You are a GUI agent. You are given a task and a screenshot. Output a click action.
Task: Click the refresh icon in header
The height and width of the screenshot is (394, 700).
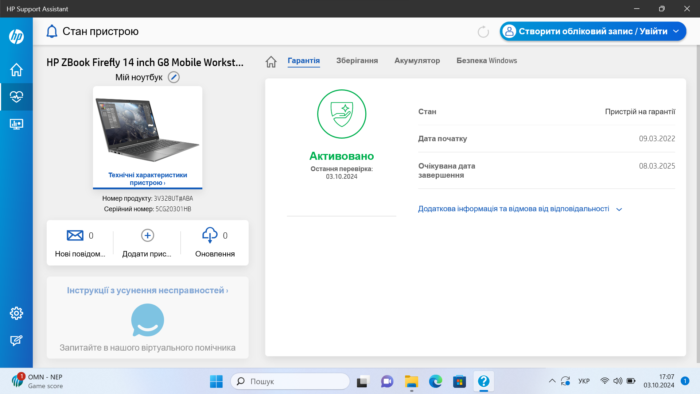[x=483, y=32]
